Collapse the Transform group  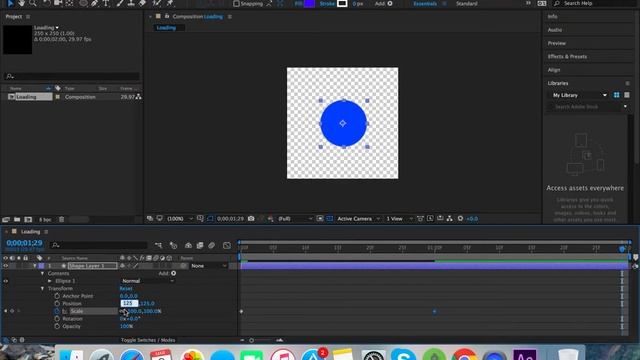click(42, 289)
